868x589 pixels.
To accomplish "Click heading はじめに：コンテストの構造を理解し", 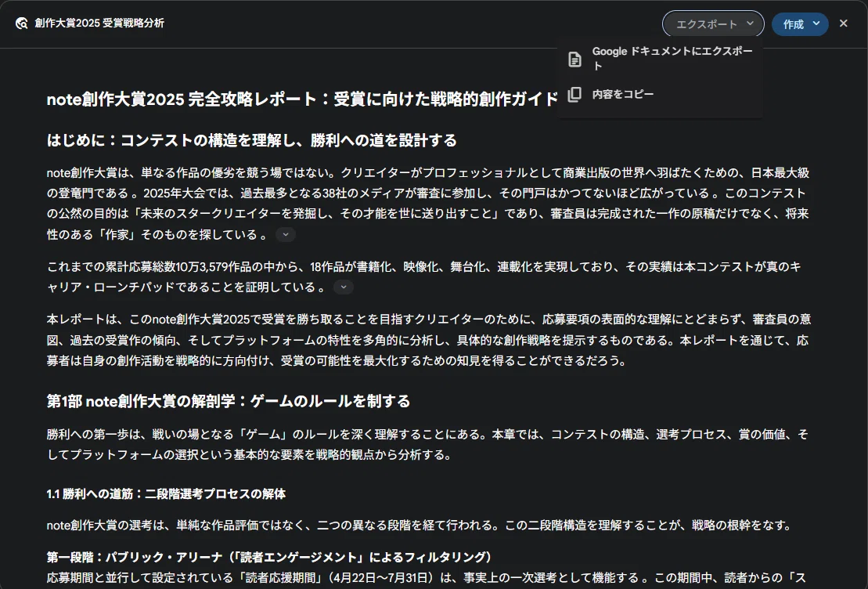I will [x=252, y=140].
